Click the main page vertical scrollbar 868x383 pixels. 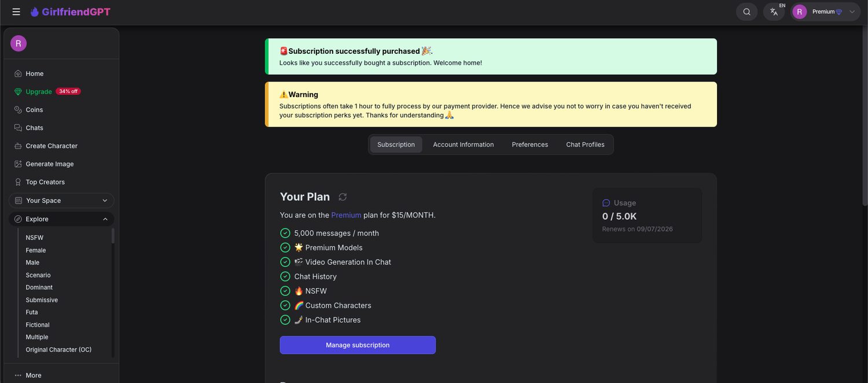(x=865, y=116)
